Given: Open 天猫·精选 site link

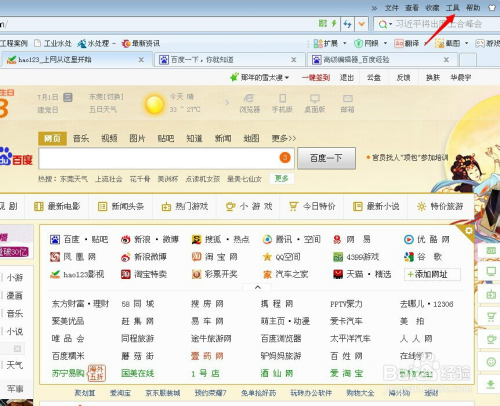Looking at the screenshot, I should (x=362, y=274).
